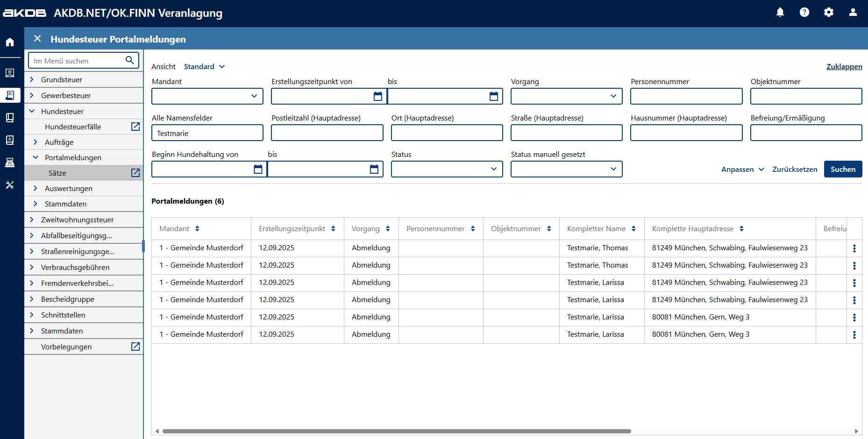Click the Suchen button
The image size is (868, 439).
tap(843, 169)
